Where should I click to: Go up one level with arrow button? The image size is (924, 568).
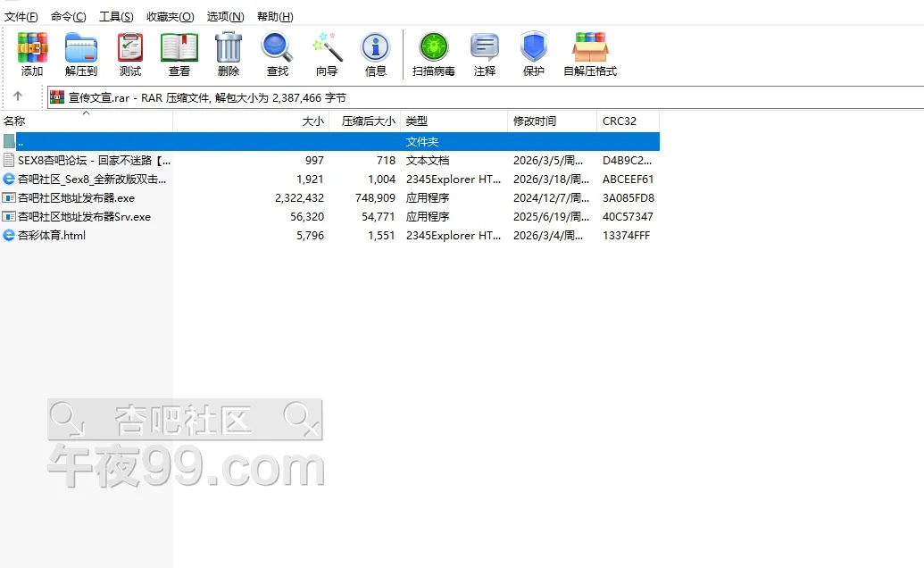point(18,96)
